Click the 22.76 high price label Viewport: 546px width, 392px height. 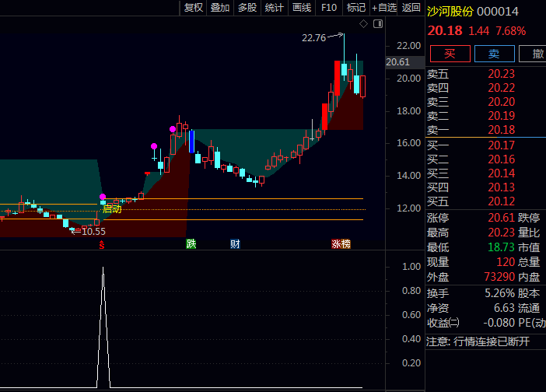click(313, 37)
